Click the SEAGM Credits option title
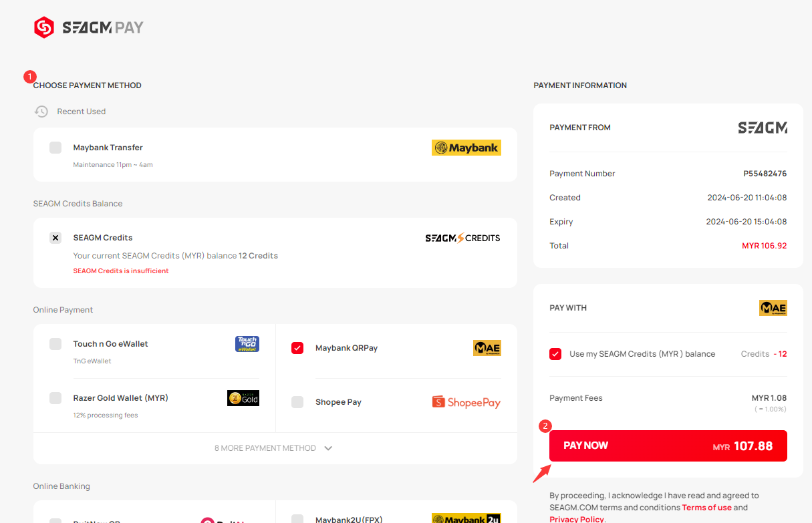Screen dimensions: 812x523 [x=103, y=238]
